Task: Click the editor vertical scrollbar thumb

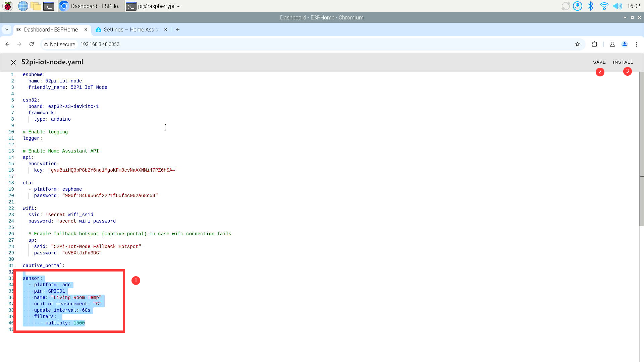Action: (641, 149)
